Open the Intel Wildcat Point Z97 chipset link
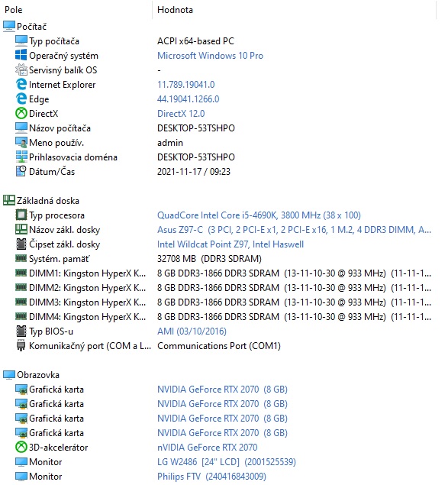Viewport: 448px width, 485px height. point(230,244)
